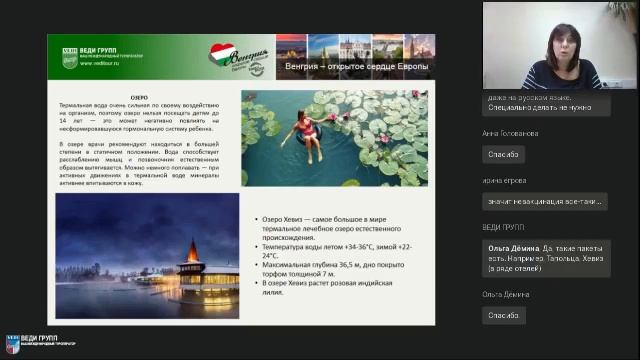Click the 'Спасибо' message under Ольга Демина
This screenshot has width=640, height=360.
pos(504,315)
